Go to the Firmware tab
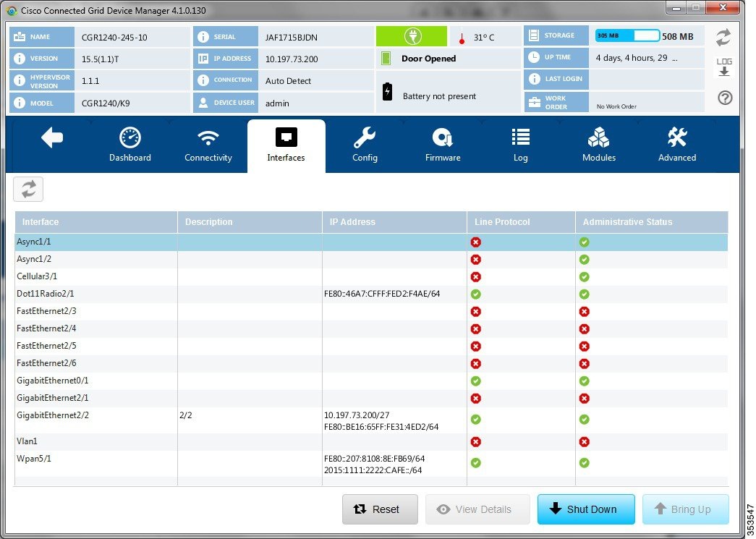Viewport: 756px width, 539px height. (x=443, y=145)
